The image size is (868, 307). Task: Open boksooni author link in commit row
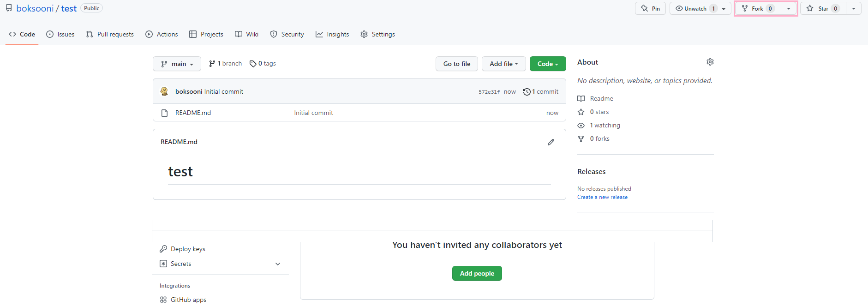tap(189, 91)
